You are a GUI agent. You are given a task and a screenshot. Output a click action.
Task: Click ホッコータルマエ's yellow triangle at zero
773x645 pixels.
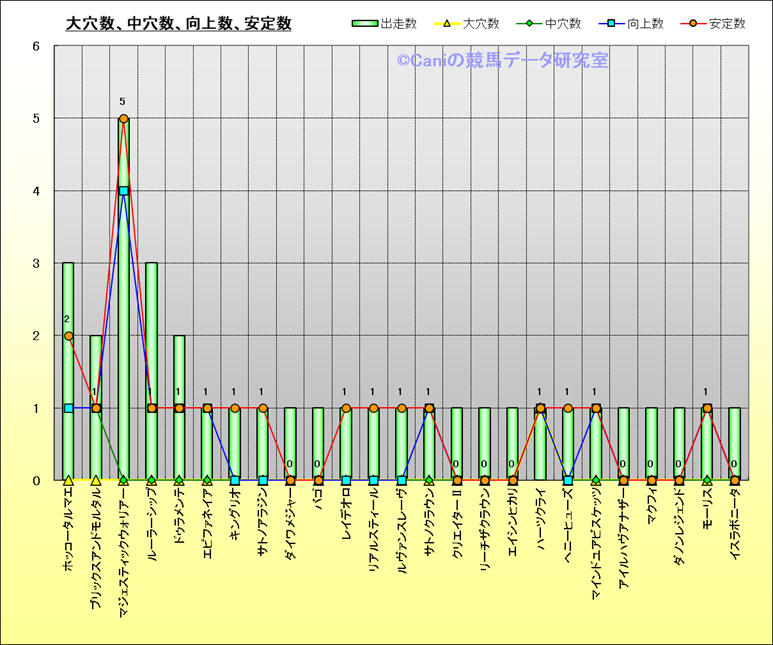click(68, 480)
